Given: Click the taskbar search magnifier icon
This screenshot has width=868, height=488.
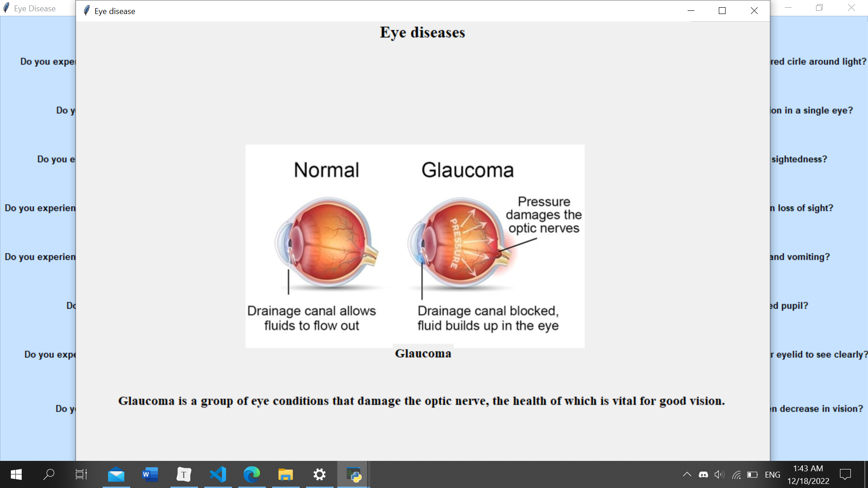Looking at the screenshot, I should (x=49, y=474).
